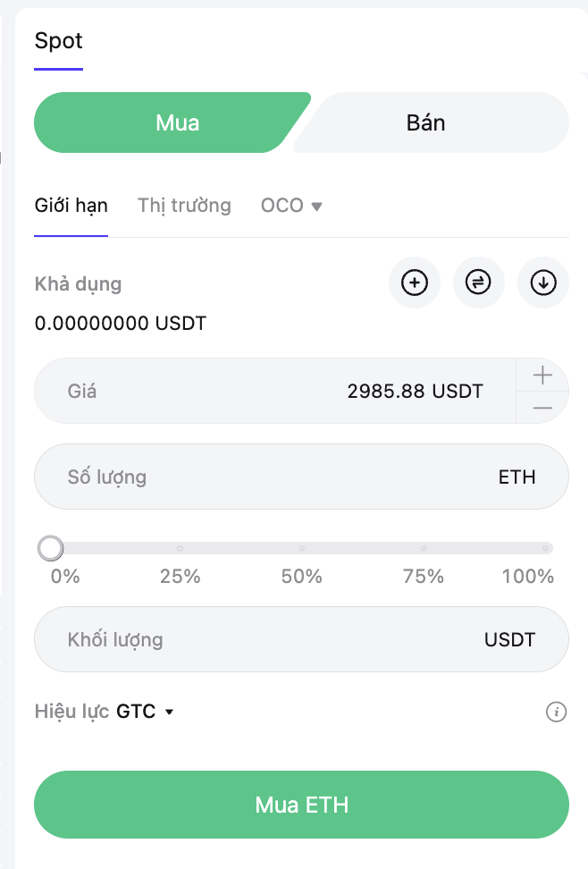The height and width of the screenshot is (869, 588).
Task: Open the info tooltip beside Hiệu lực
Action: pyautogui.click(x=556, y=712)
